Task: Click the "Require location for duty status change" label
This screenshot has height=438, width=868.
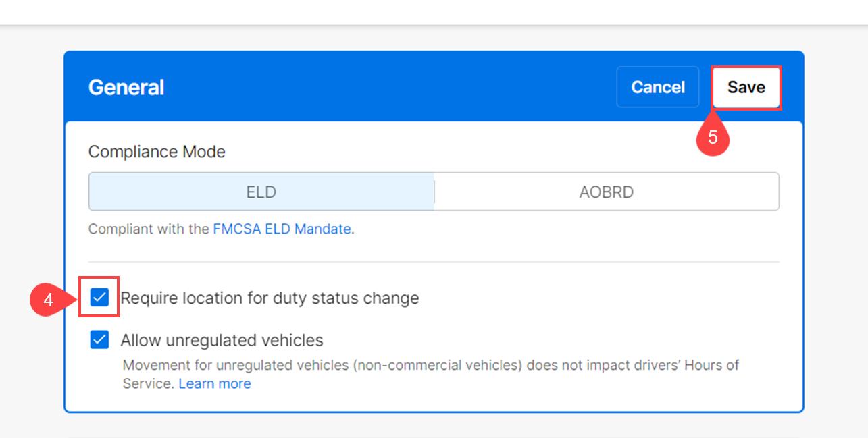Action: (270, 298)
